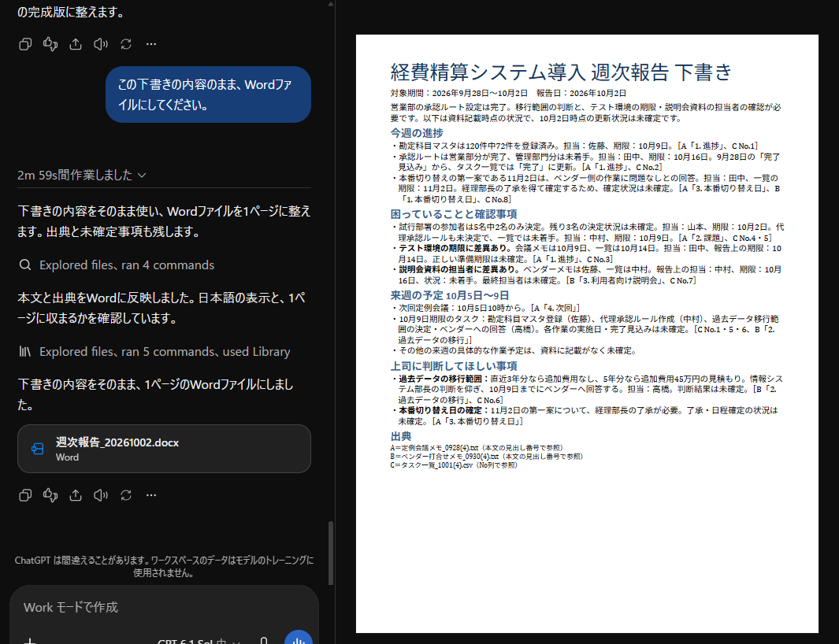The width and height of the screenshot is (839, 644).
Task: Click the bold text '過去データの移行範囲：'
Action: tap(444, 379)
